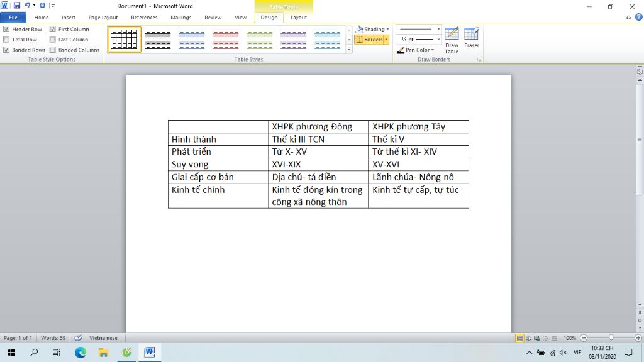Open the Pen Color dropdown
This screenshot has height=362, width=644.
point(416,50)
